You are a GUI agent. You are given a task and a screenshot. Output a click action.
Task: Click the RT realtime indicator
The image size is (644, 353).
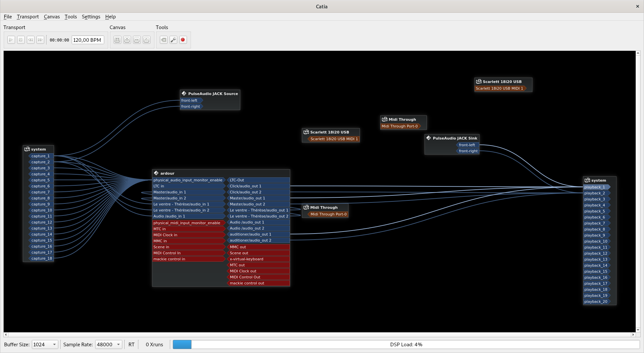(131, 344)
